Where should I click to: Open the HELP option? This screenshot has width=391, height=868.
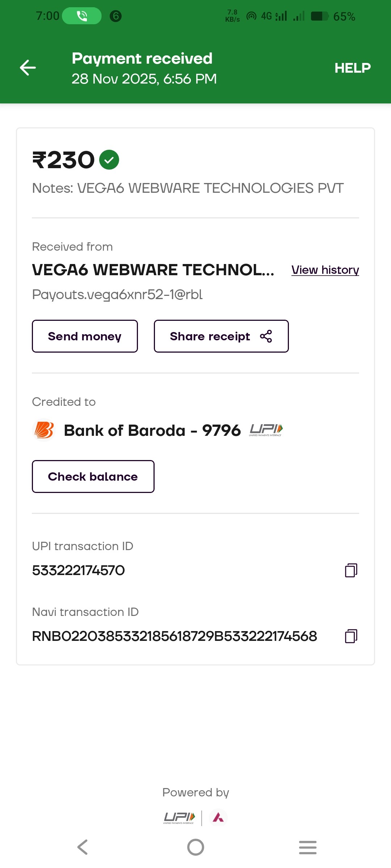352,68
